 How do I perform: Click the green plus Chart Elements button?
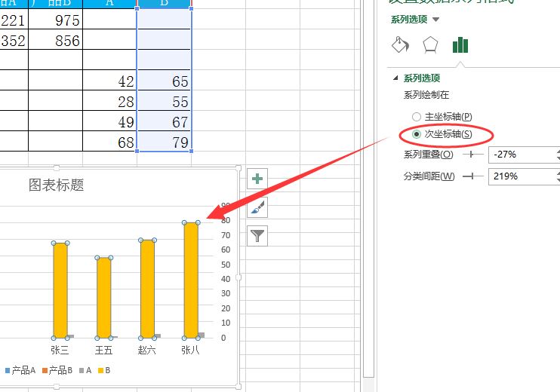[258, 179]
